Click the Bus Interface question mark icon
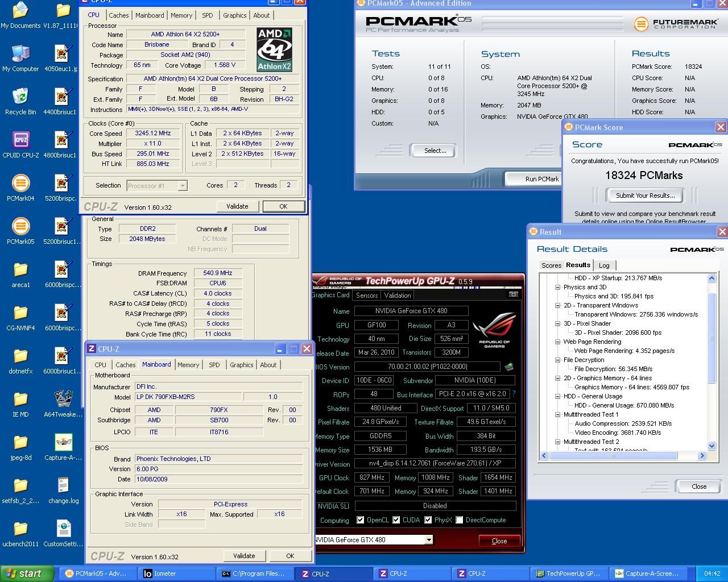Screen dimensions: 728x582 (514, 394)
